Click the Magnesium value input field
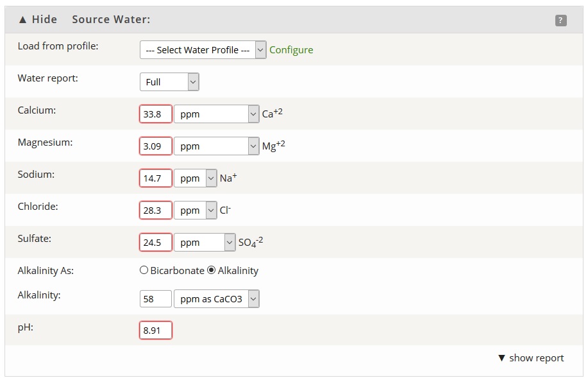Screen dimensions: 588x378 [x=156, y=146]
